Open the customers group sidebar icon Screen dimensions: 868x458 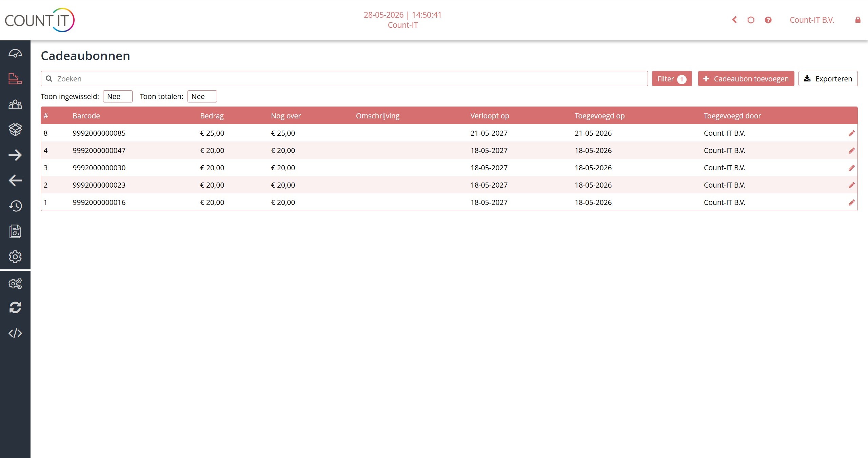pyautogui.click(x=15, y=104)
